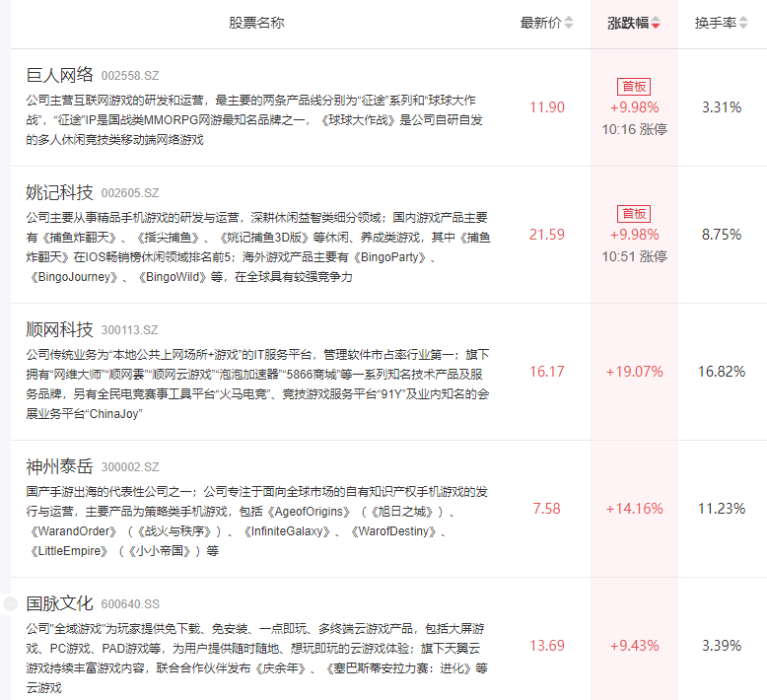The width and height of the screenshot is (767, 700).
Task: Click +19.07% change value
Action: 635,372
